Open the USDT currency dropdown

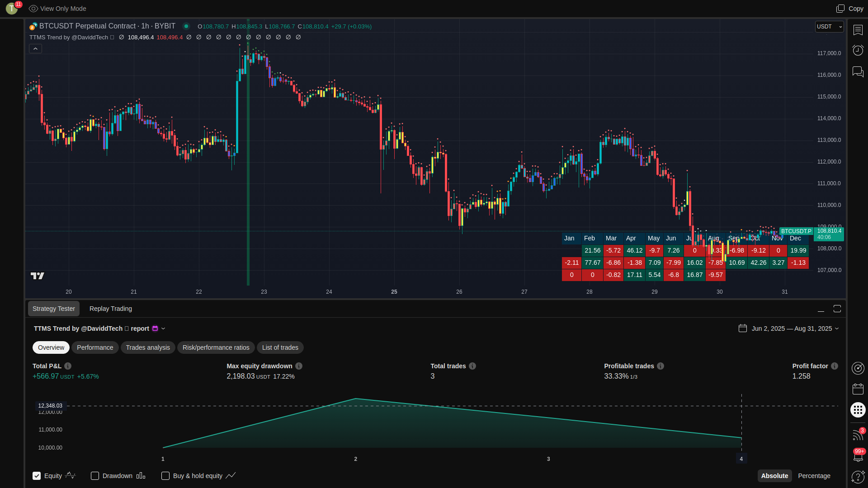click(x=830, y=27)
